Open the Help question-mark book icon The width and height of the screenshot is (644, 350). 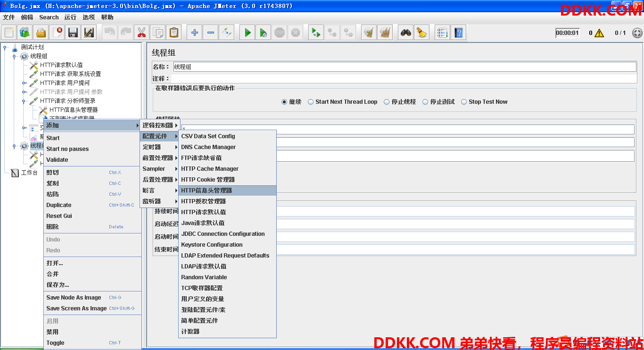[x=458, y=33]
